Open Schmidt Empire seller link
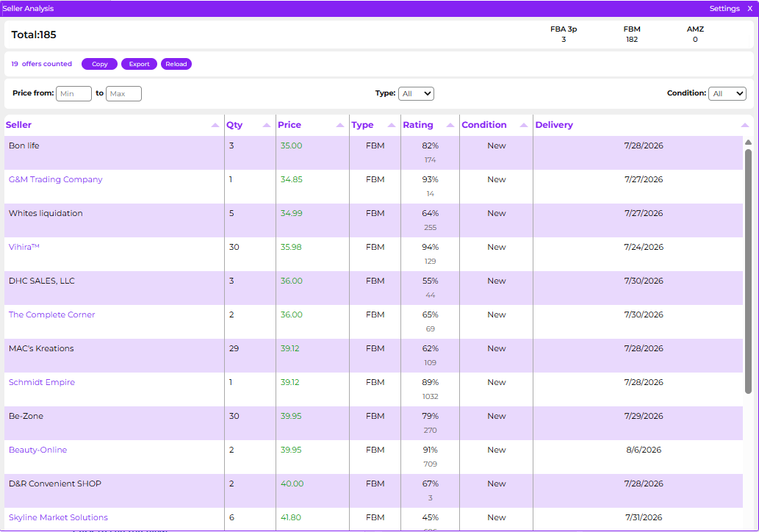The image size is (759, 532). 42,382
